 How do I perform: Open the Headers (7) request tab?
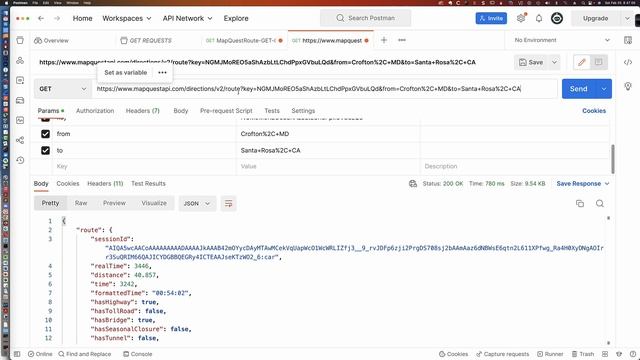142,111
